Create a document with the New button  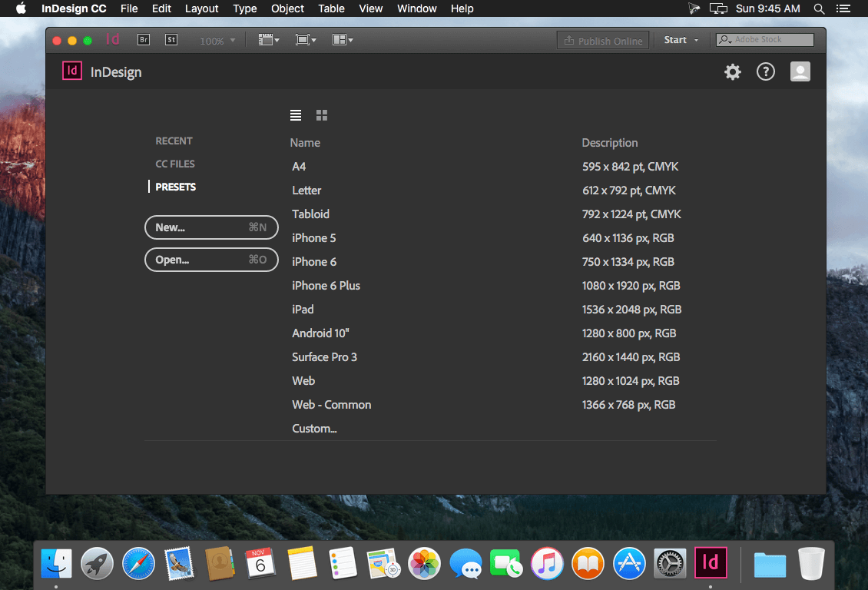[211, 227]
